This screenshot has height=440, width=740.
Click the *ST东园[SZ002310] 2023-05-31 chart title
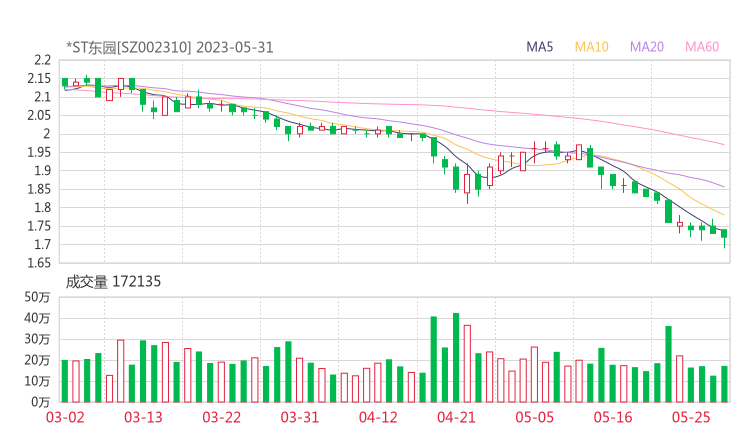tap(169, 47)
